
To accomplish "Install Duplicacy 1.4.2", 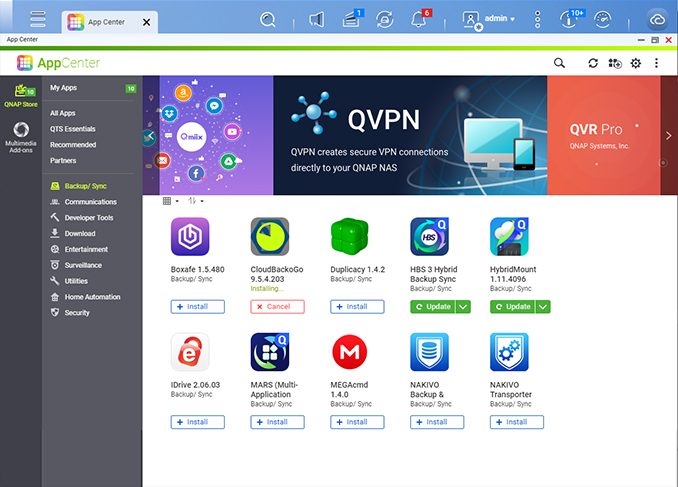I will click(357, 307).
